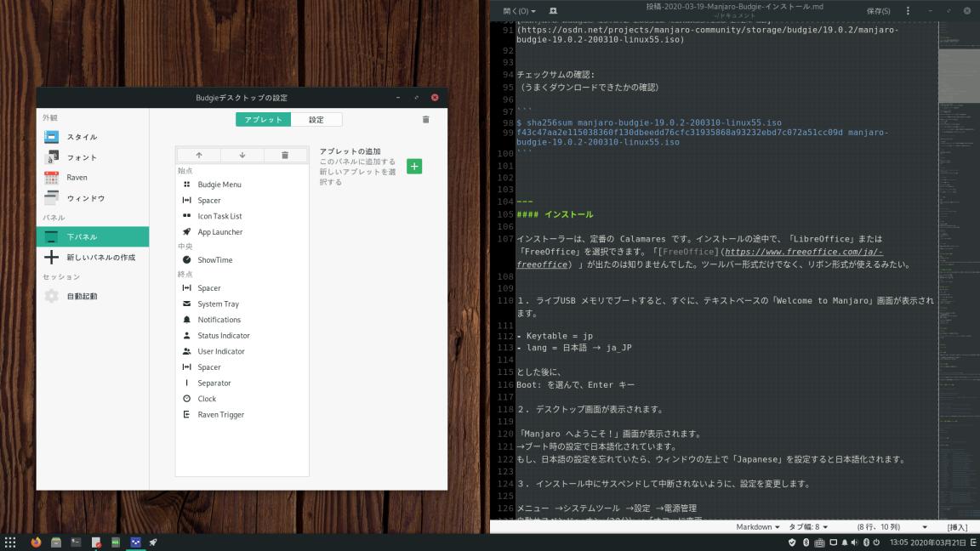Select the App Launcher applet row
Image resolution: width=980 pixels, height=551 pixels.
[242, 232]
